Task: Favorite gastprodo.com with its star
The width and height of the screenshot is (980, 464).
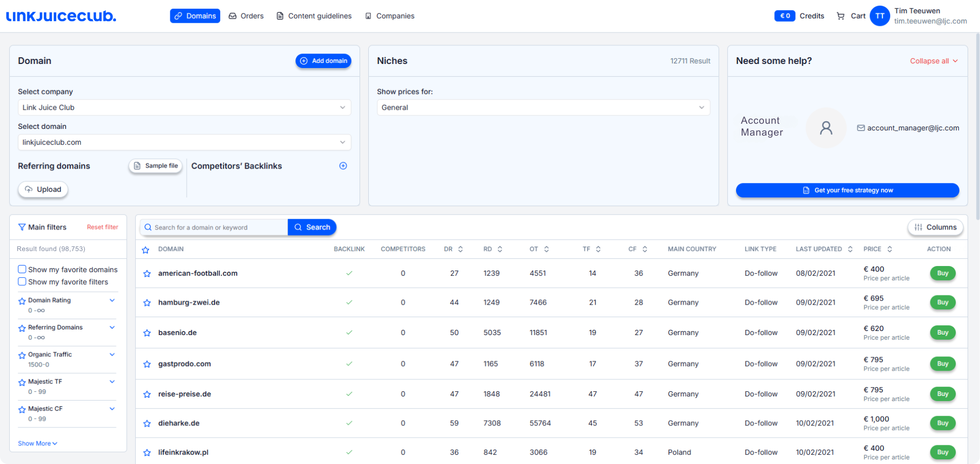Action: tap(147, 364)
